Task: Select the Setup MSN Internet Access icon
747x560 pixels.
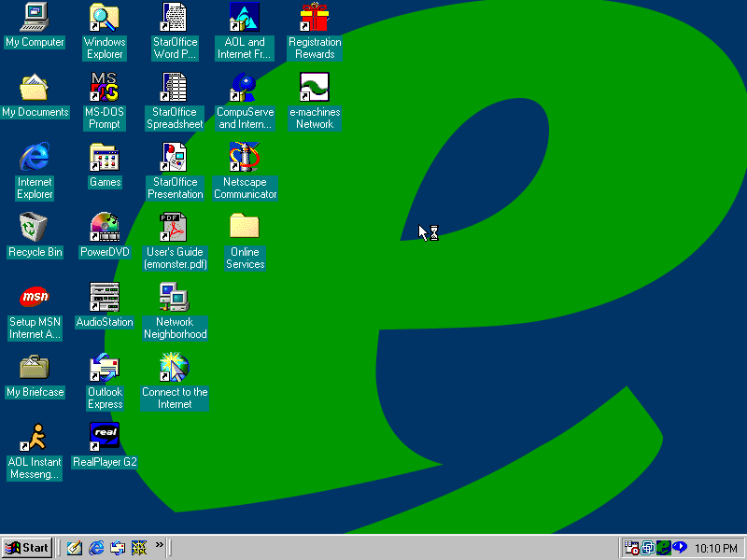Action: pos(35,297)
